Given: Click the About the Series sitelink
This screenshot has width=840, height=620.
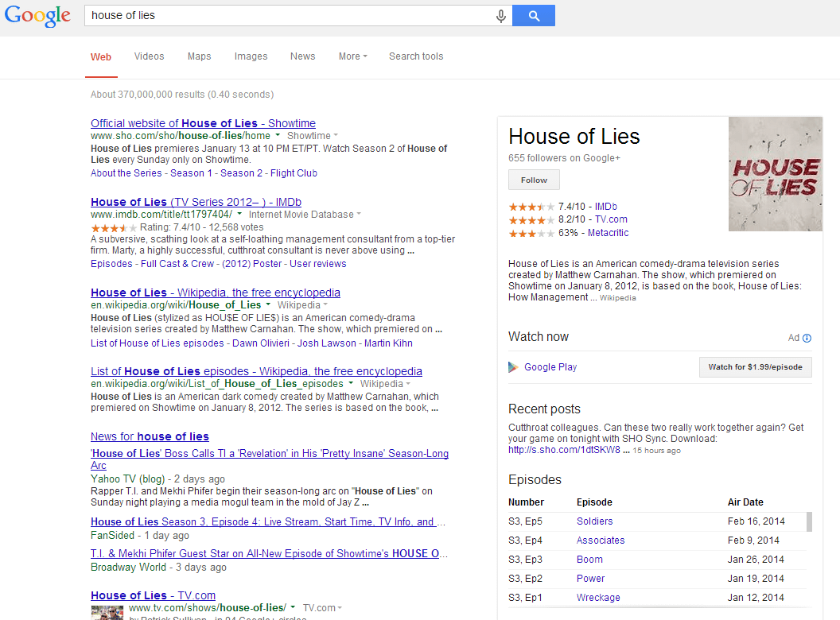Looking at the screenshot, I should pos(126,173).
